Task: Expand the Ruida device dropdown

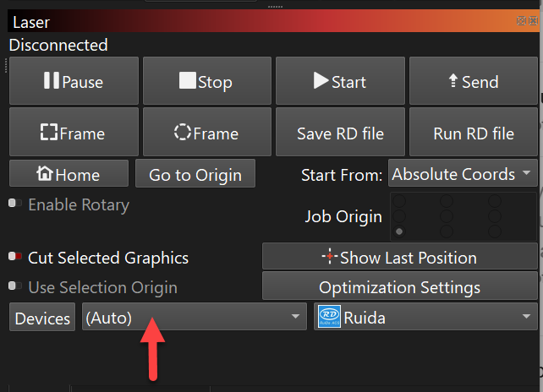Action: tap(425, 318)
